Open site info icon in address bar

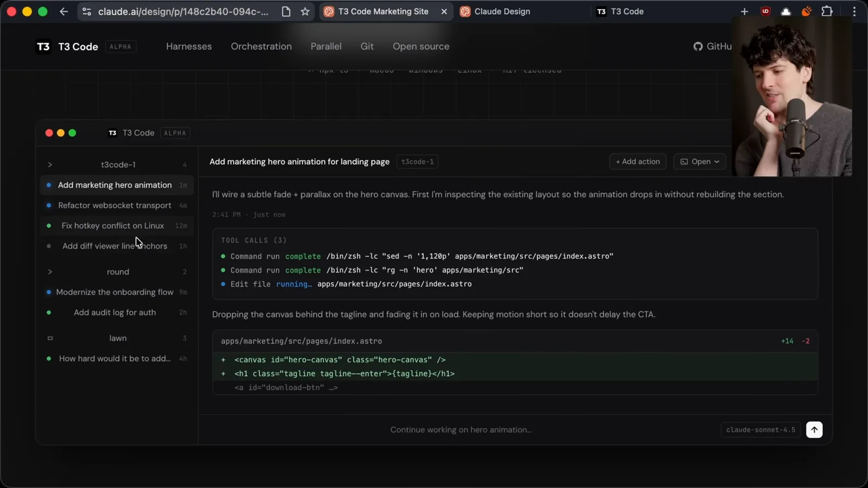click(87, 11)
